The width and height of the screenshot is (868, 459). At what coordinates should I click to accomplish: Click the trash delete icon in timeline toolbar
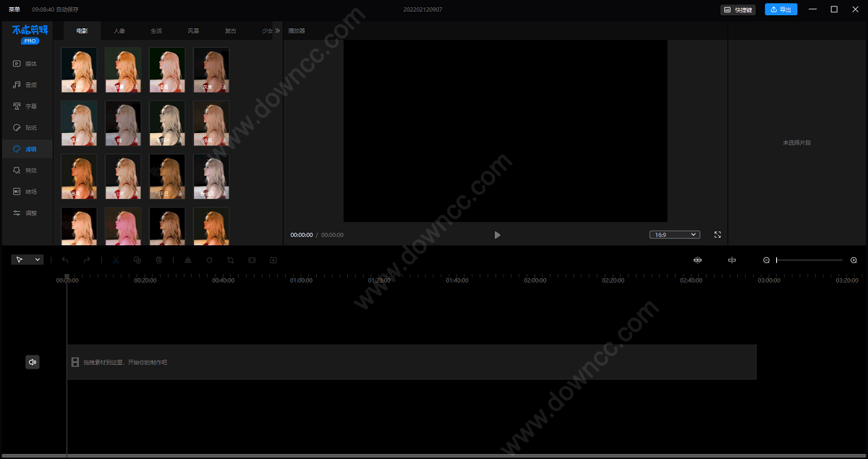coord(159,260)
